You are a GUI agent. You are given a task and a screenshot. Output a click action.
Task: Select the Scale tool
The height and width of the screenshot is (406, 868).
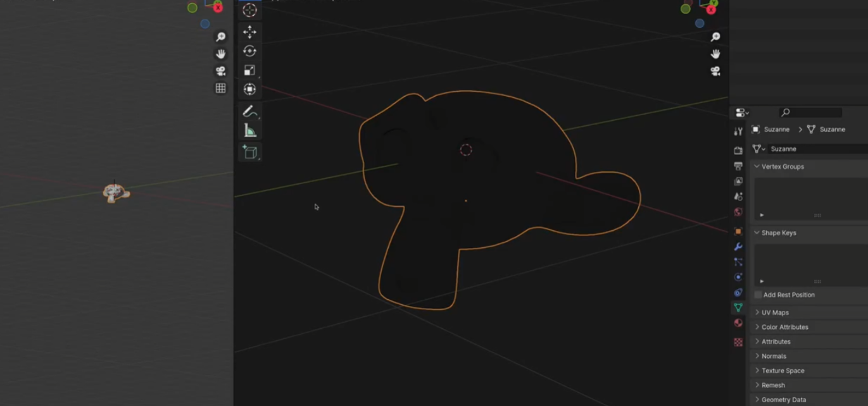[x=249, y=70]
